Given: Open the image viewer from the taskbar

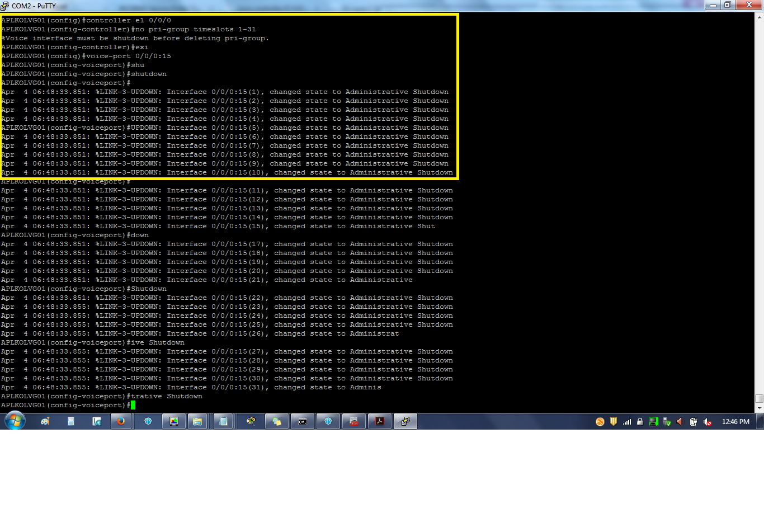Looking at the screenshot, I should pos(173,421).
